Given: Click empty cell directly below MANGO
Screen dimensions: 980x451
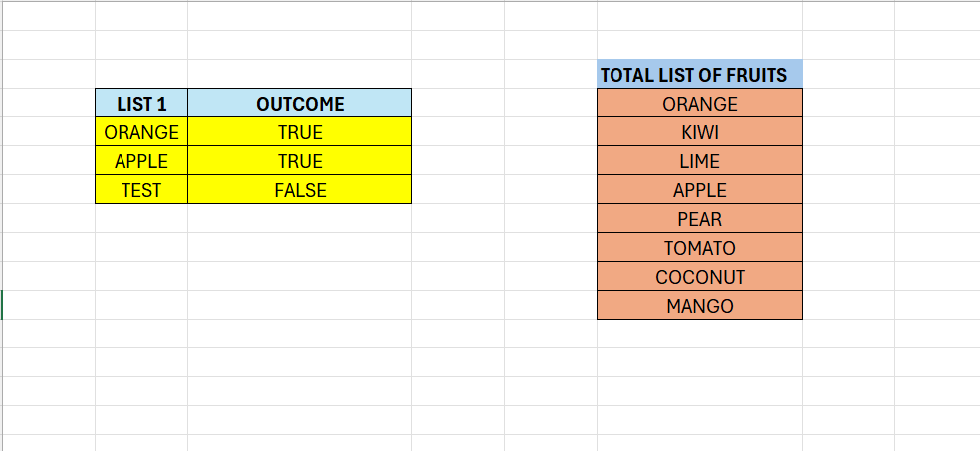Looking at the screenshot, I should pyautogui.click(x=699, y=335).
